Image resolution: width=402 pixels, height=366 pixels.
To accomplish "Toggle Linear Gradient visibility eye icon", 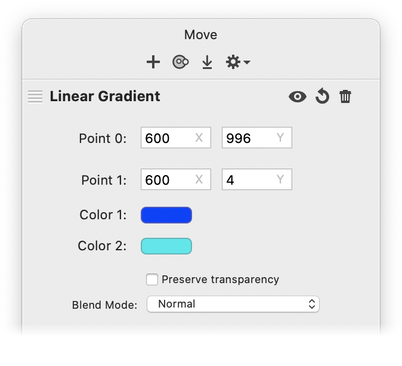I will pyautogui.click(x=297, y=97).
